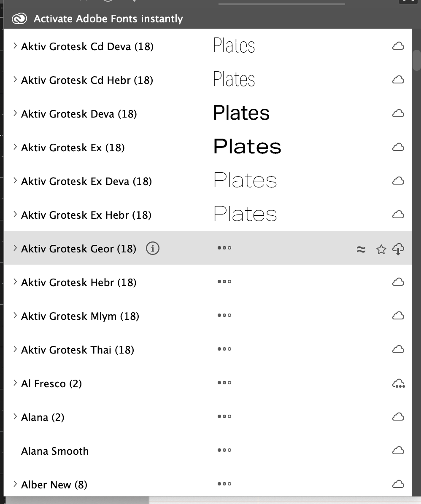Select Aktiv Grotesk Deva font
Image resolution: width=421 pixels, height=504 pixels.
(79, 114)
